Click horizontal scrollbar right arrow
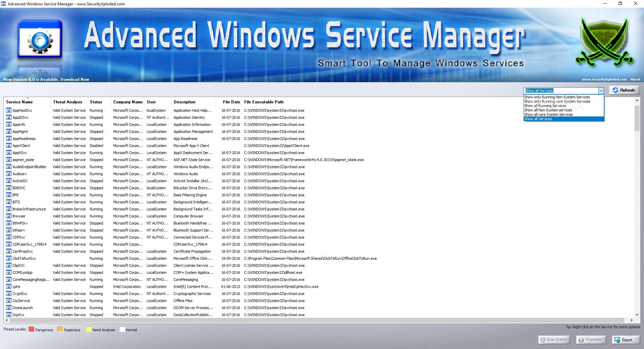 coord(631,320)
